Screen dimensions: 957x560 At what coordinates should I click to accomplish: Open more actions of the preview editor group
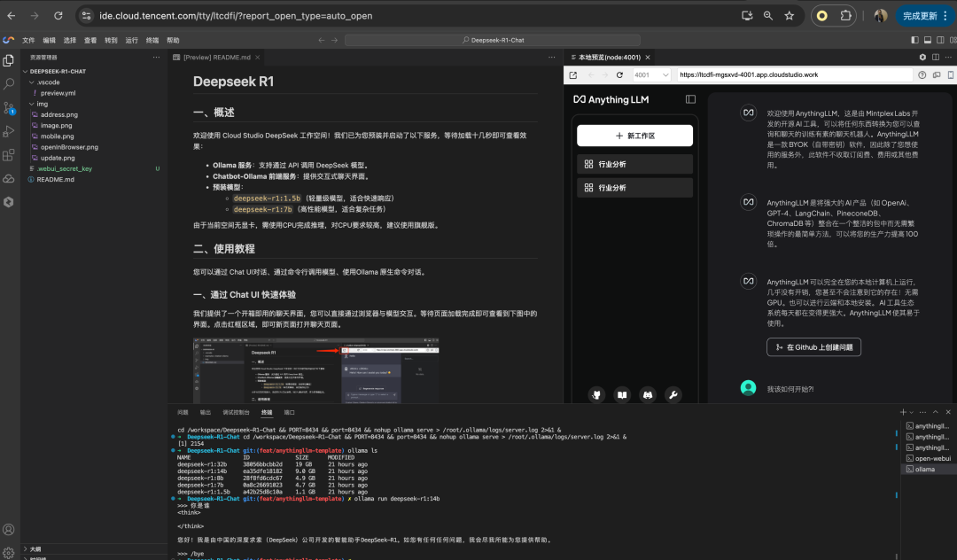click(948, 58)
